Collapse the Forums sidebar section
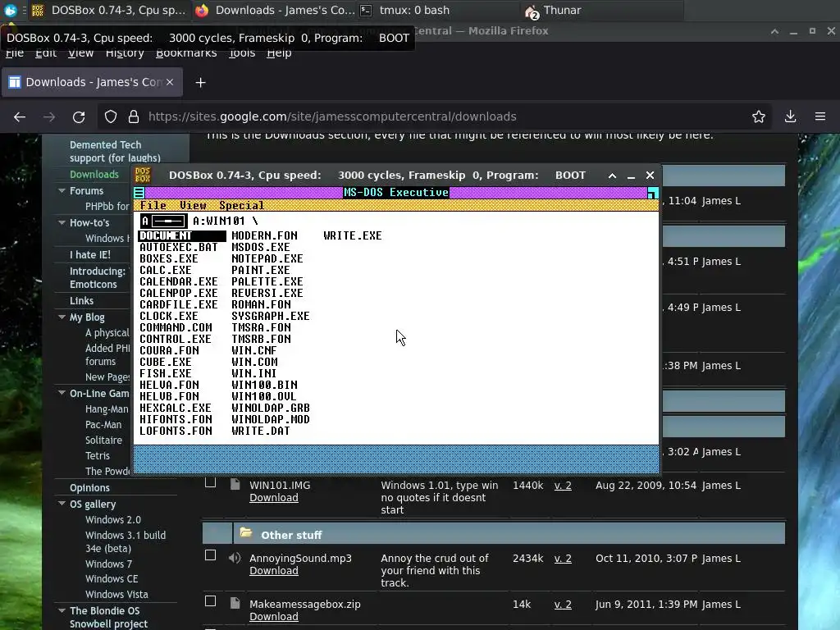Screen dimensions: 840x630 point(62,190)
